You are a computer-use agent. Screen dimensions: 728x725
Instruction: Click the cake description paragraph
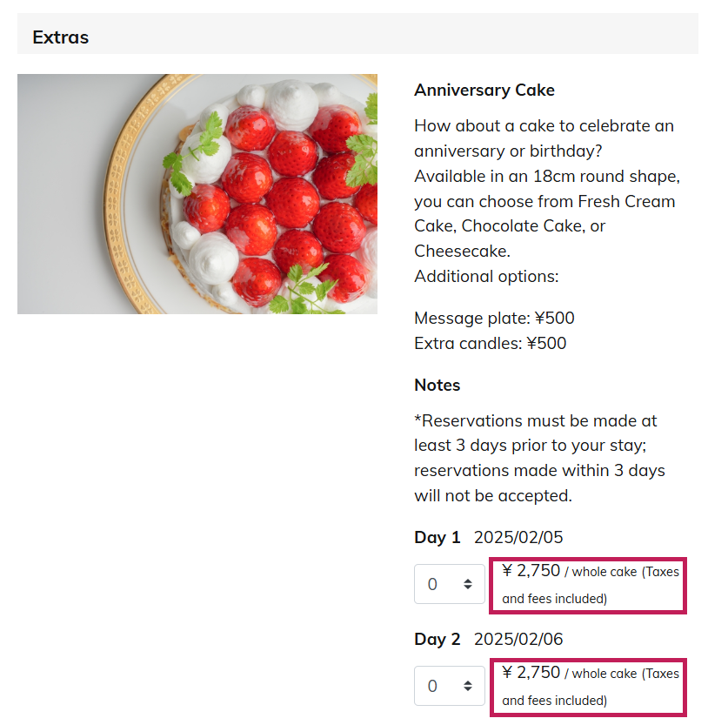(547, 201)
